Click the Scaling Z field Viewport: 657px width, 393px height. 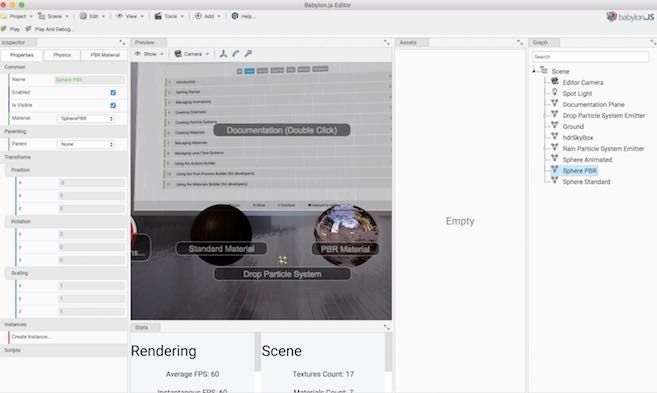[91, 312]
